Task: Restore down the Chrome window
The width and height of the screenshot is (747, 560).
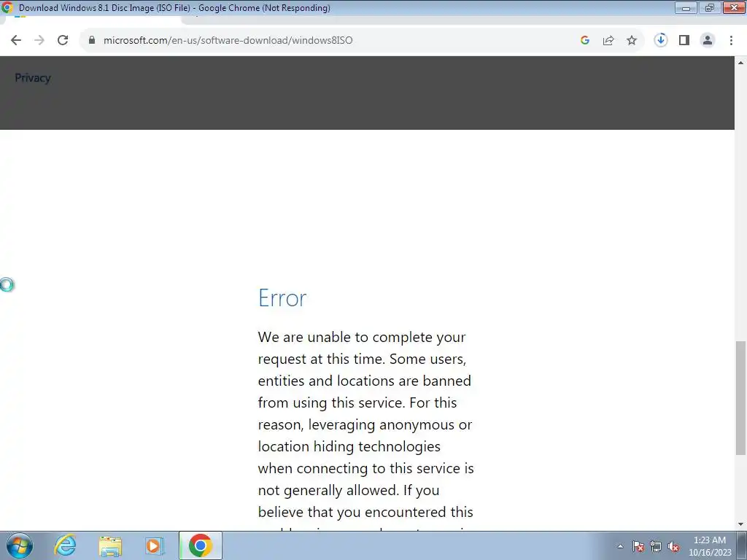Action: pyautogui.click(x=709, y=7)
